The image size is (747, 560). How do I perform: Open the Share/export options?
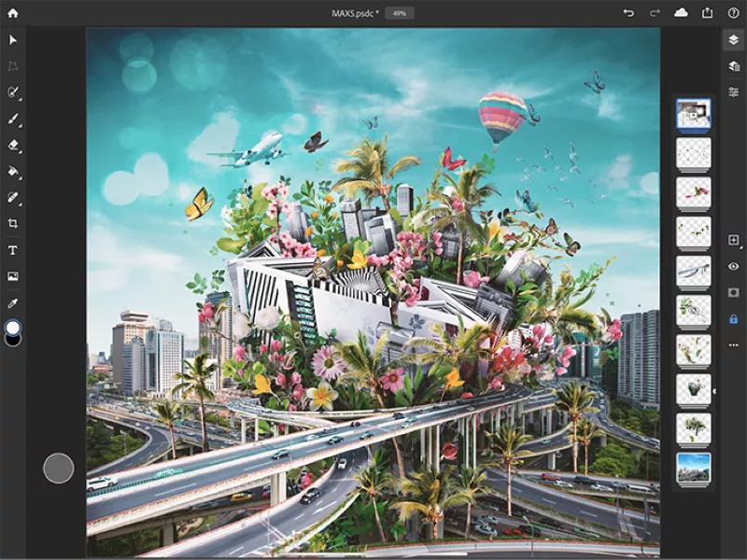click(708, 13)
